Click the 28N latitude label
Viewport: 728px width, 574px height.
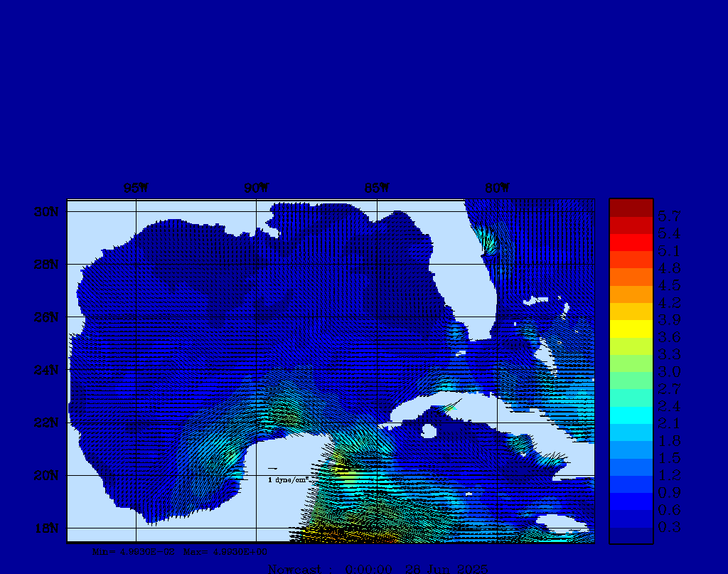click(x=45, y=265)
